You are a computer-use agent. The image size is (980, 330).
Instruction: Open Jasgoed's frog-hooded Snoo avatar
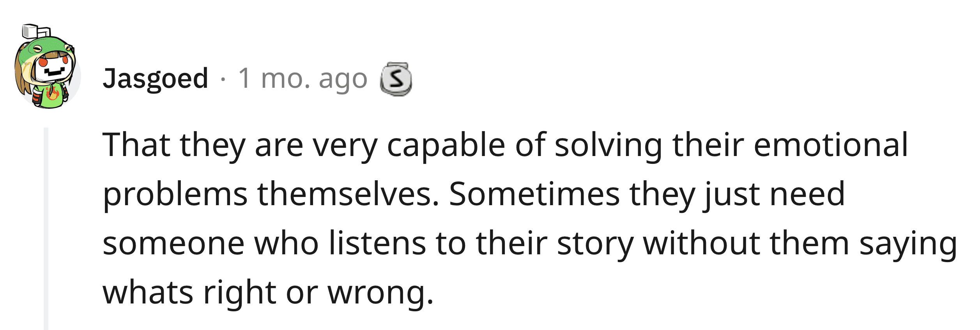tap(47, 66)
